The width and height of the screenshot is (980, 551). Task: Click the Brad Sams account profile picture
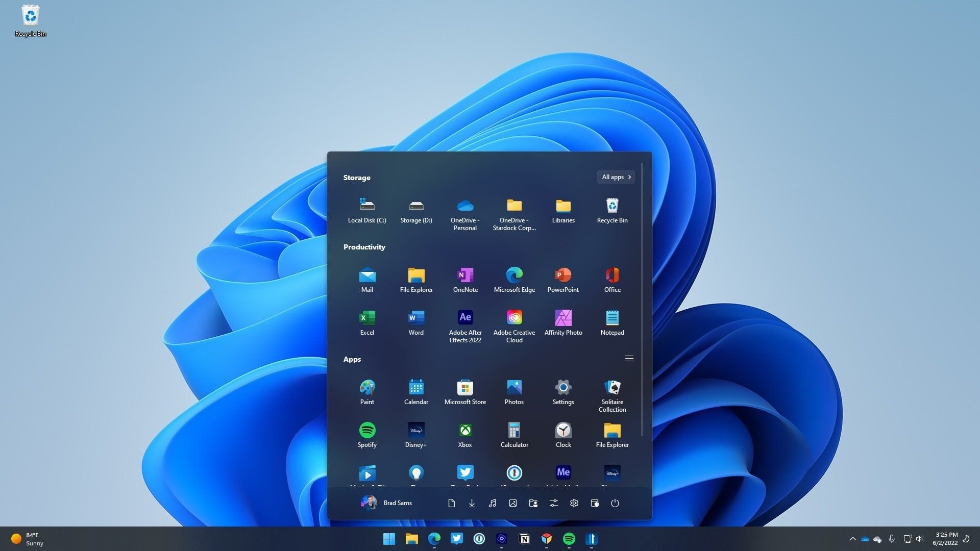point(368,503)
